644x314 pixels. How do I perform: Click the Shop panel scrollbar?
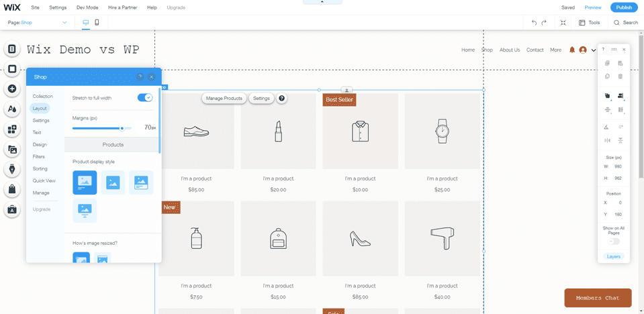(160, 120)
